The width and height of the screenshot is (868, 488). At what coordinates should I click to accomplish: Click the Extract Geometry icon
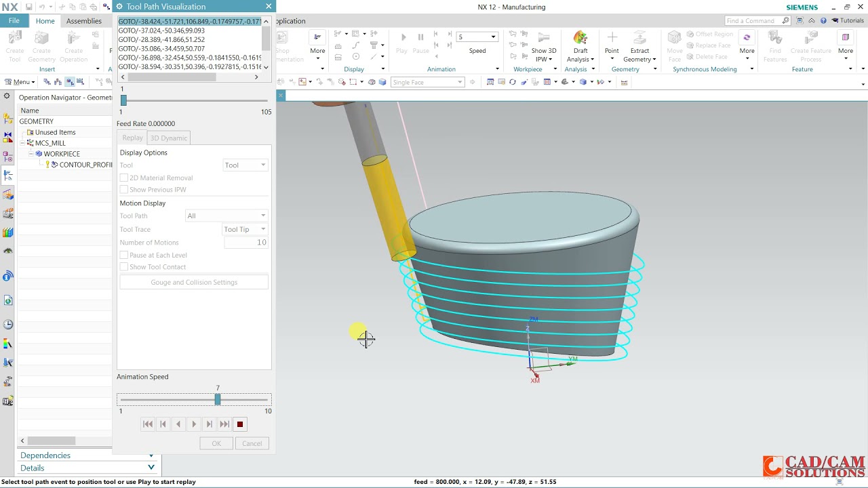(x=639, y=46)
